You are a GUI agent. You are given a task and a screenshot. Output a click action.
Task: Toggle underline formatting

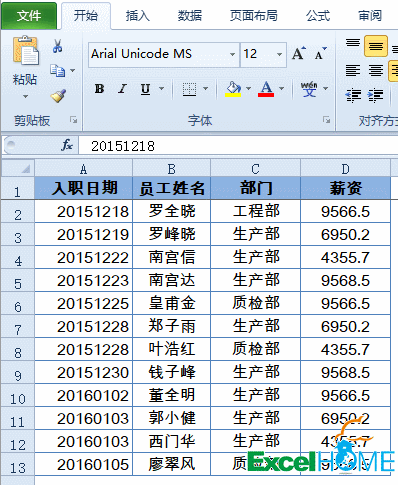[145, 89]
